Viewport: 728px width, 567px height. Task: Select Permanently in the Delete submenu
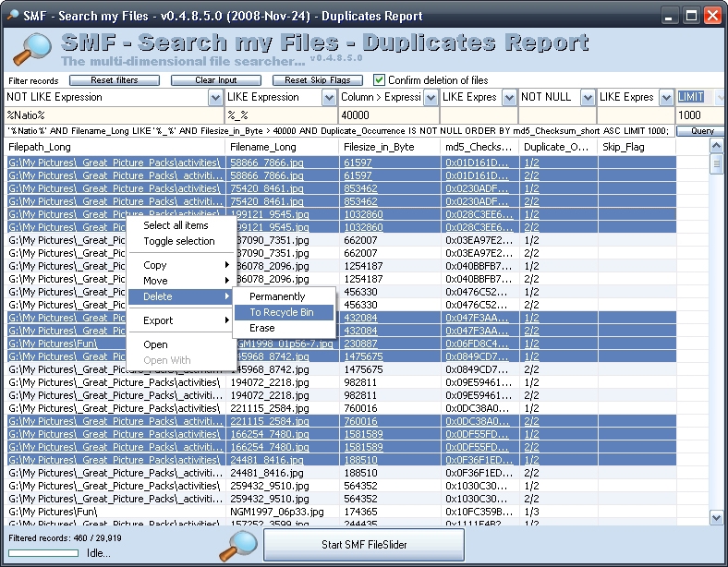pyautogui.click(x=277, y=296)
